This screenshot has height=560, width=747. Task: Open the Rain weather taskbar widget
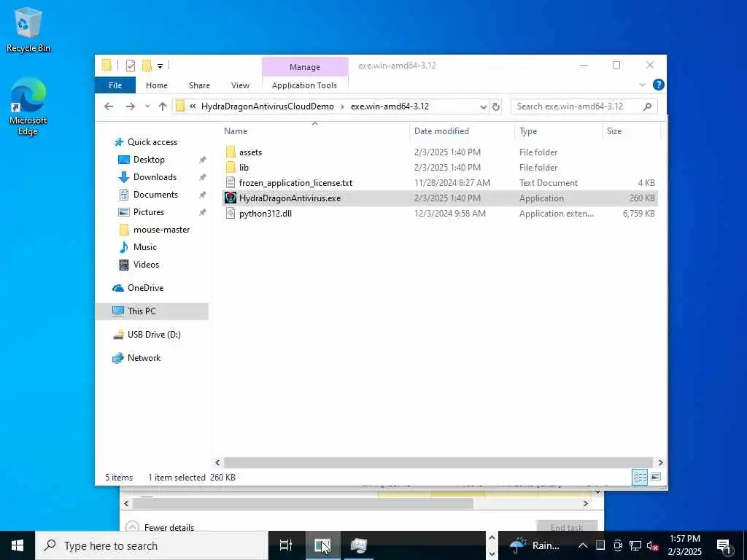[x=535, y=545]
